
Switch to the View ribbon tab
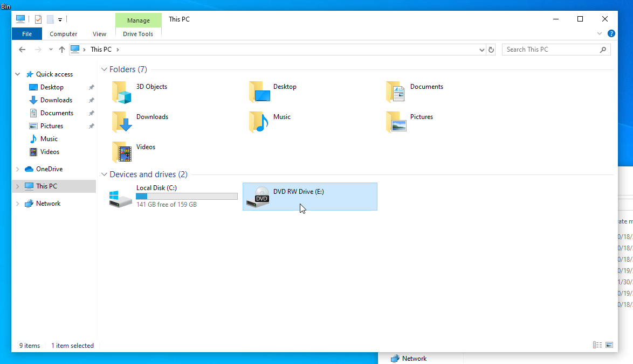(99, 34)
